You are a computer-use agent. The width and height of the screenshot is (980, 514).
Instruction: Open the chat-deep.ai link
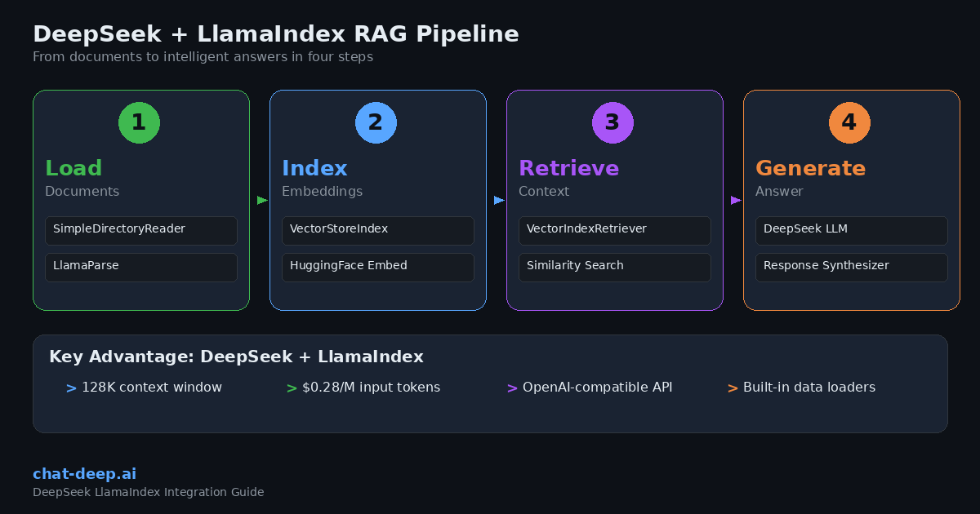82,473
